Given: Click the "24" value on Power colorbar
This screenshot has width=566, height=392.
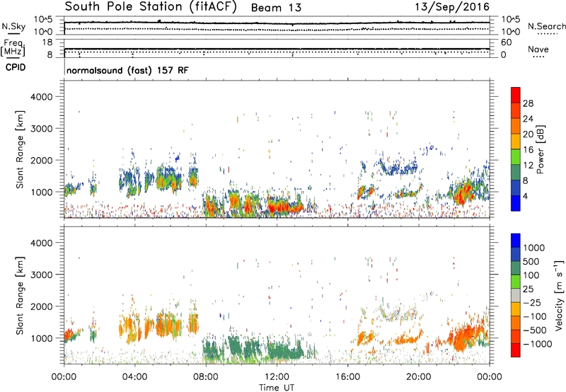Looking at the screenshot, I should [528, 119].
